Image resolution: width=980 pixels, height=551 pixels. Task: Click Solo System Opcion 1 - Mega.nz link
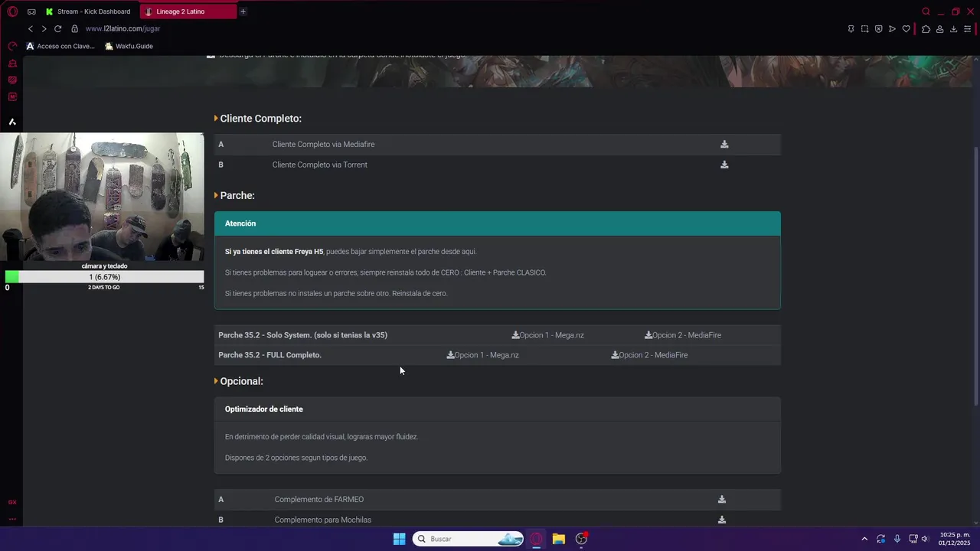(x=548, y=335)
